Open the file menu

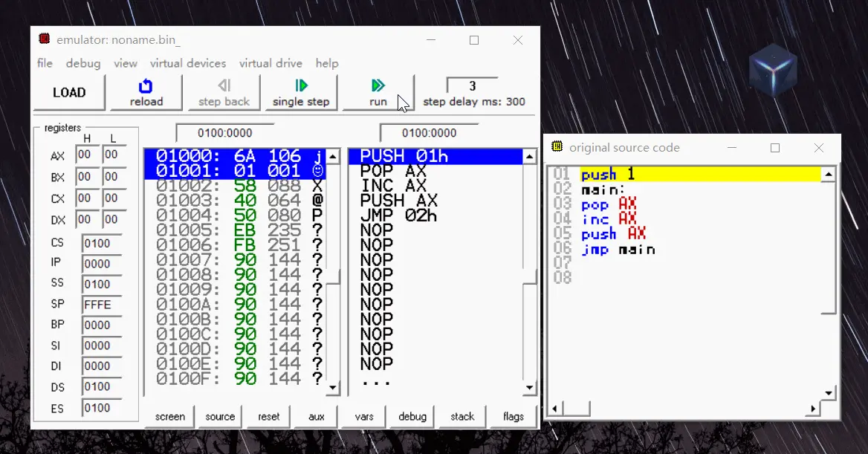click(44, 63)
